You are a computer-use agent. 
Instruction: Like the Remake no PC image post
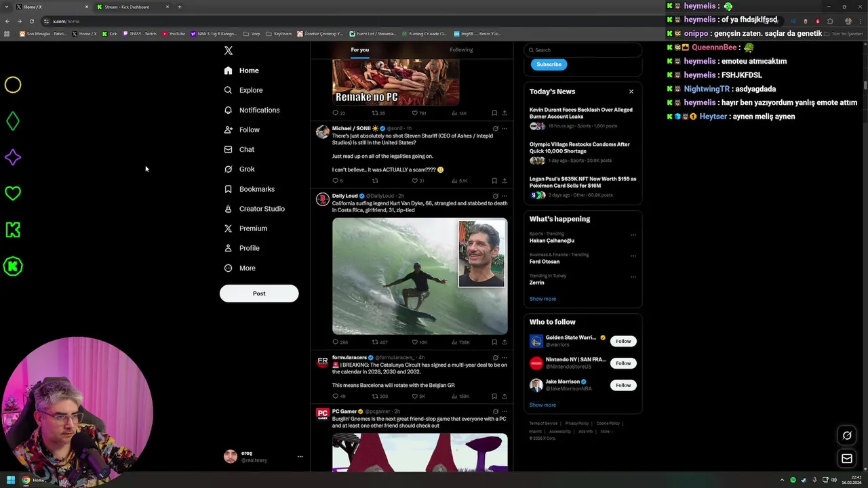[x=415, y=113]
